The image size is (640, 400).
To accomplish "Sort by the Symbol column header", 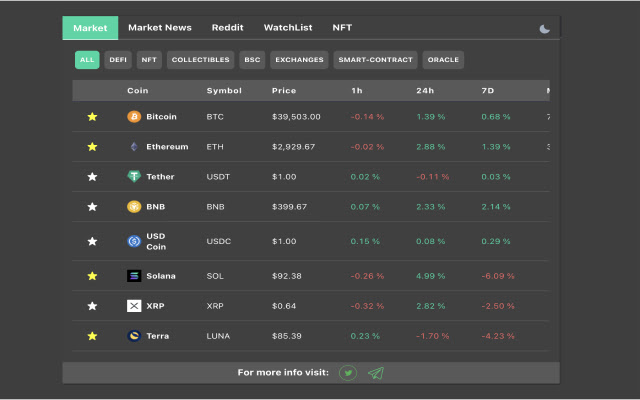I will [x=224, y=91].
